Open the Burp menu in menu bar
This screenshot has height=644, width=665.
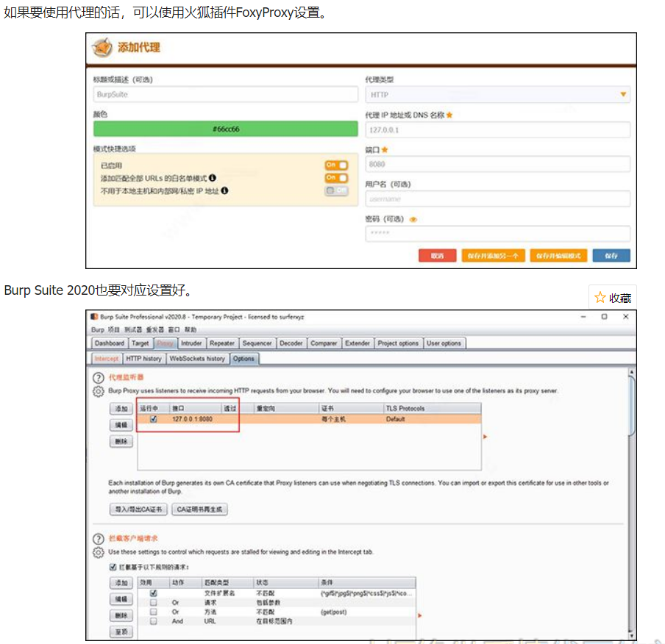pyautogui.click(x=97, y=329)
